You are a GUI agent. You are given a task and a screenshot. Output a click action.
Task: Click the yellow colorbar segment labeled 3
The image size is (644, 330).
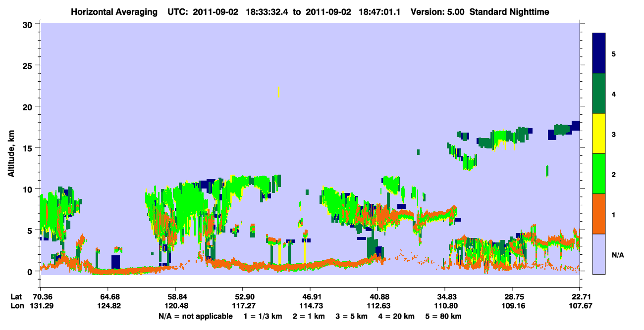(x=599, y=134)
